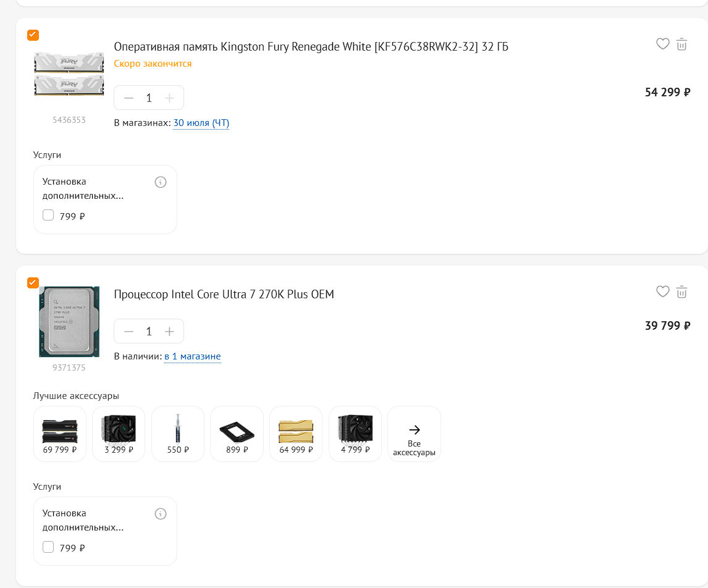This screenshot has height=588, width=708.
Task: Remove Intel processor using trash icon
Action: tap(682, 292)
